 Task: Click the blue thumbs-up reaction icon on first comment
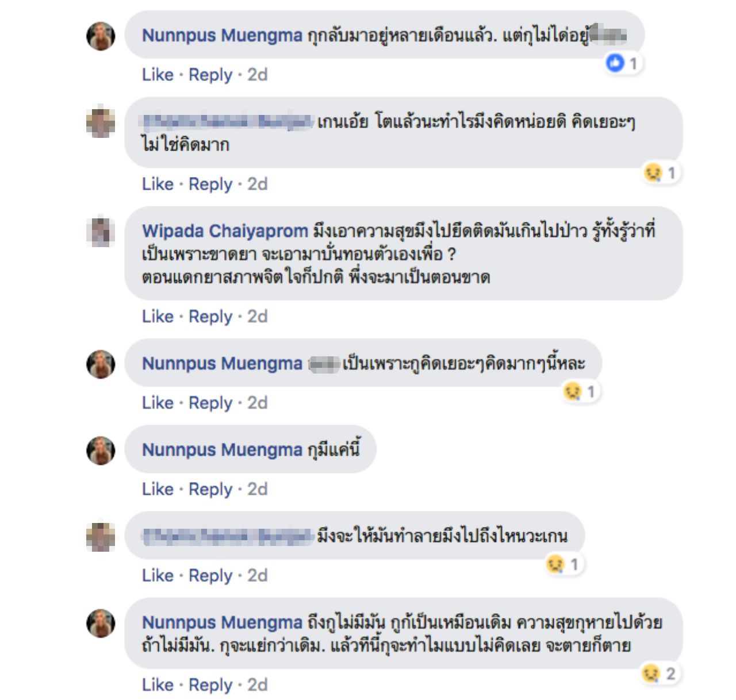pyautogui.click(x=615, y=63)
